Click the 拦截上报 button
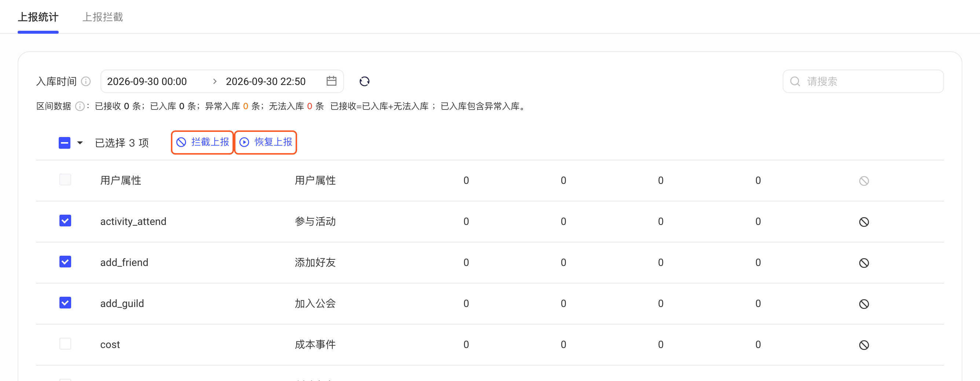The height and width of the screenshot is (381, 980). pos(202,143)
